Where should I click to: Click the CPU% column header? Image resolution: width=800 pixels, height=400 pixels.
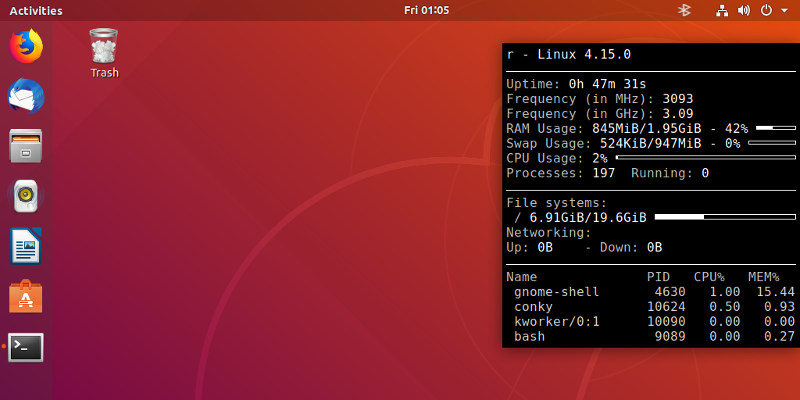click(709, 277)
